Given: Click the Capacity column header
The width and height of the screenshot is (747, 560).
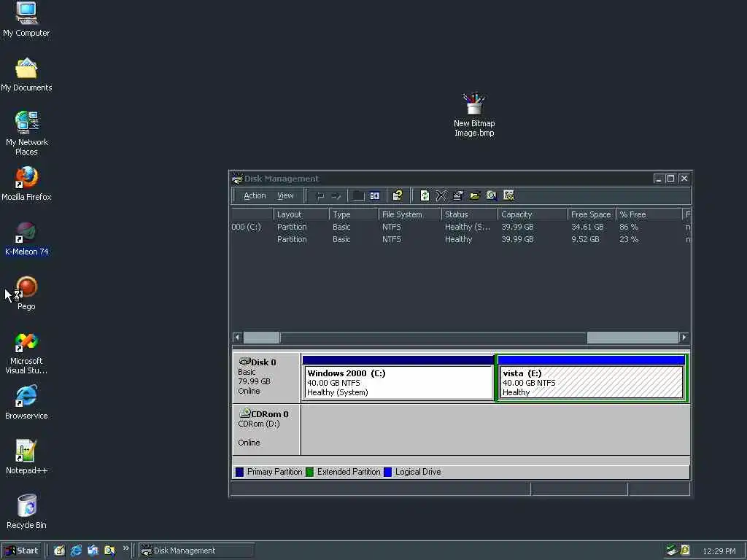Looking at the screenshot, I should coord(532,214).
